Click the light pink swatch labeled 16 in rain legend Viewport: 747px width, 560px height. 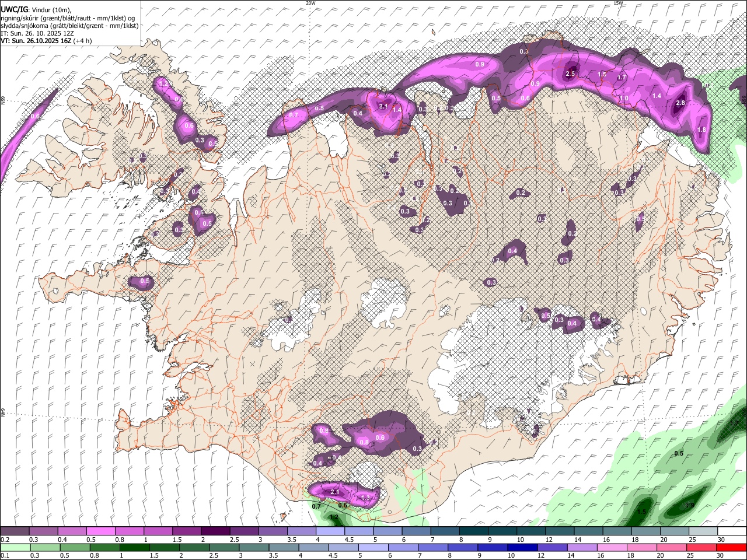click(612, 548)
